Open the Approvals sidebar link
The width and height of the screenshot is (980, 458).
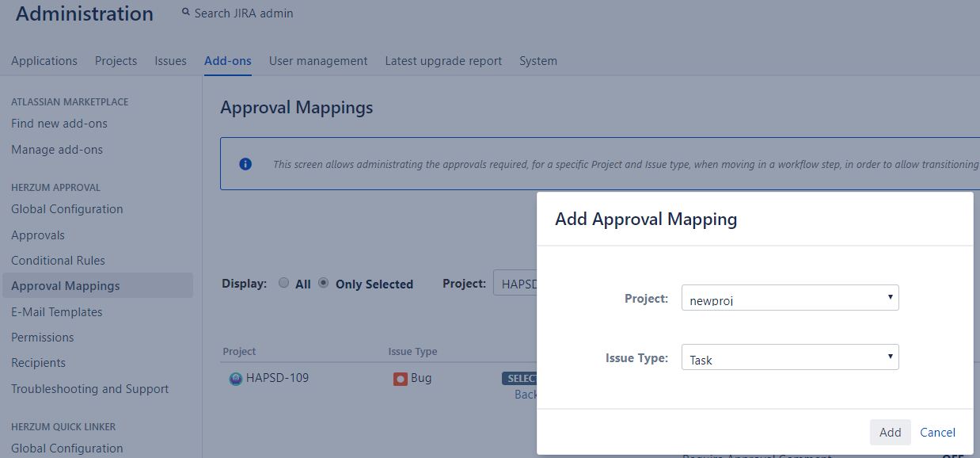(x=38, y=235)
